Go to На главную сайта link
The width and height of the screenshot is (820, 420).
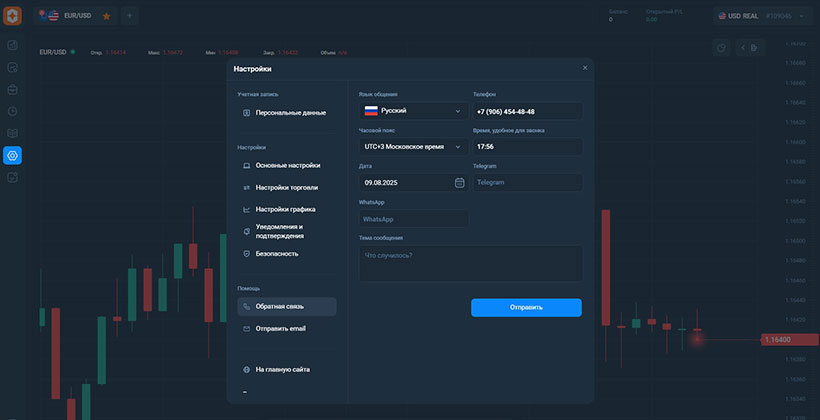(287, 369)
